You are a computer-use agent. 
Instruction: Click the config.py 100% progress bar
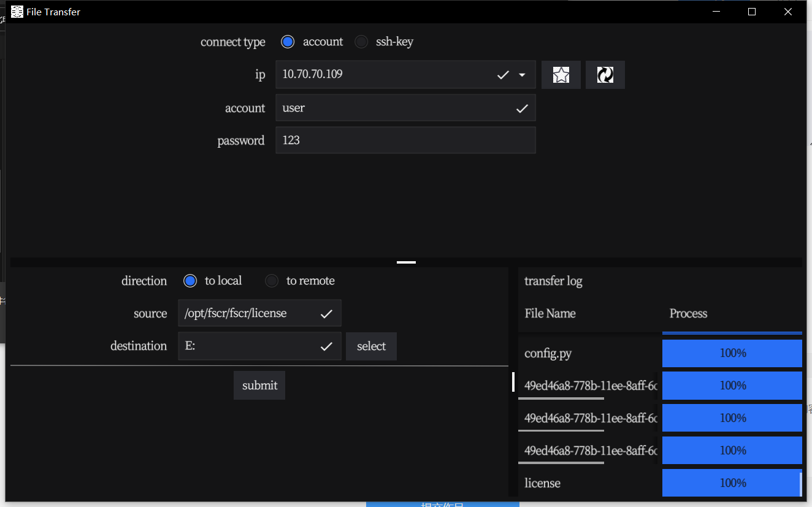pos(732,353)
